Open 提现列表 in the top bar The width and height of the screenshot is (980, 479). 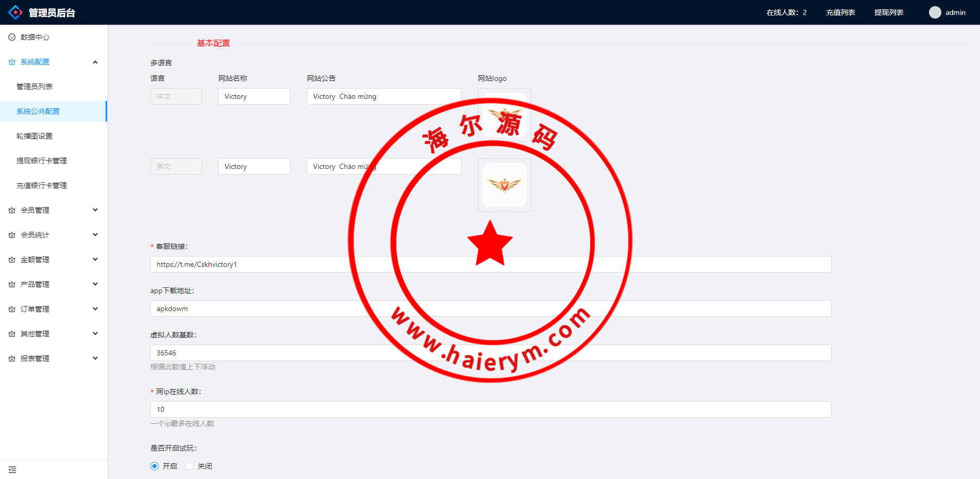tap(889, 12)
